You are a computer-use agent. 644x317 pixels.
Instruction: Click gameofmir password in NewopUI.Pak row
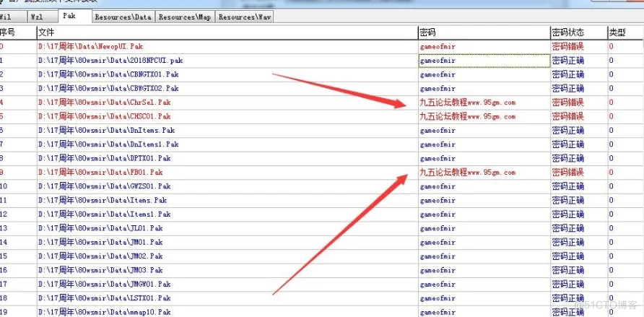point(438,47)
